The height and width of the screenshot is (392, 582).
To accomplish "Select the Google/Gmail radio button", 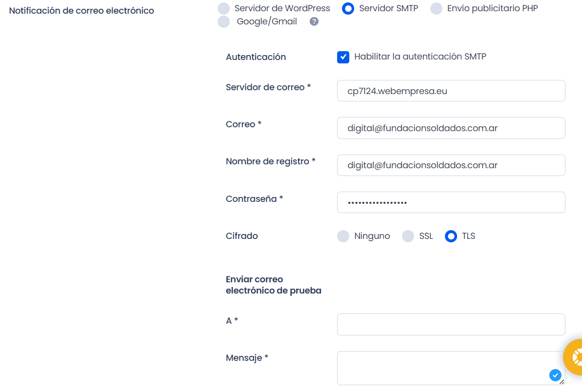I will pyautogui.click(x=223, y=21).
